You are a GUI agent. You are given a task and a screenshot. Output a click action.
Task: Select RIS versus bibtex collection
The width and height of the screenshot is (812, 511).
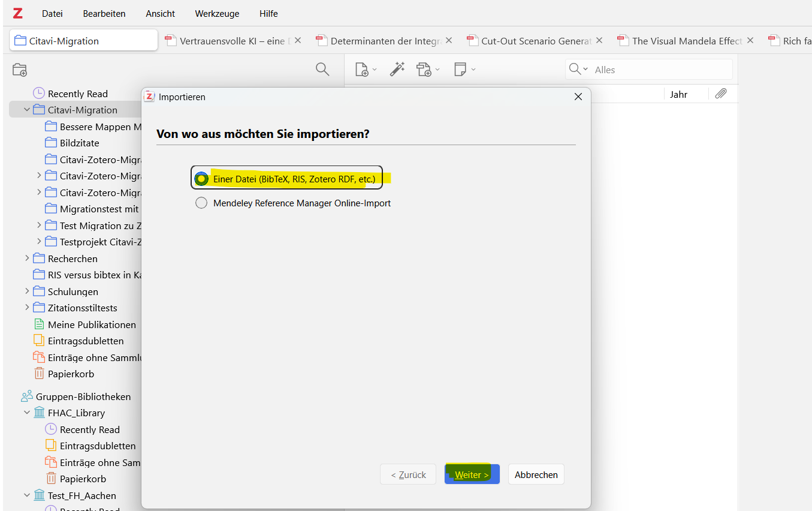coord(87,275)
